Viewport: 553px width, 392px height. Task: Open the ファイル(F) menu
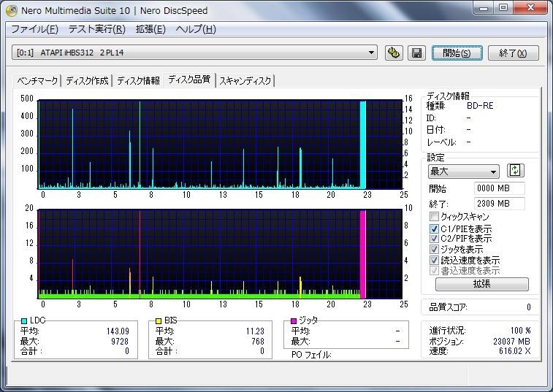[x=34, y=29]
